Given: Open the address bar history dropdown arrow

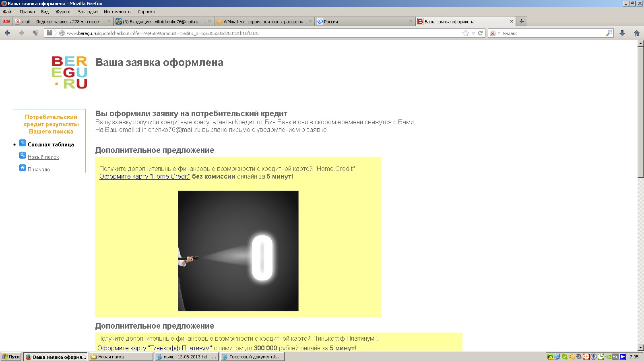Looking at the screenshot, I should [x=473, y=33].
